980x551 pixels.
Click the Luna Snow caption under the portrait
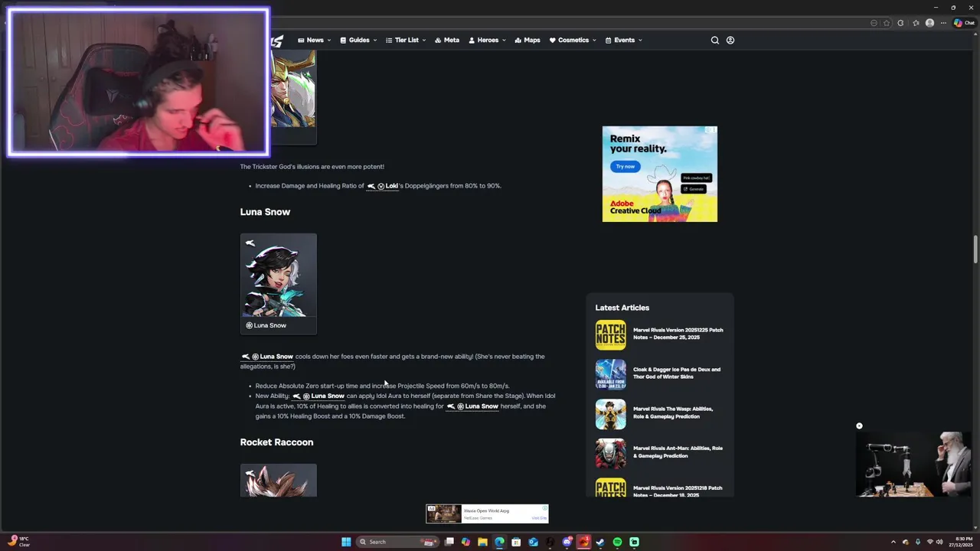point(266,325)
